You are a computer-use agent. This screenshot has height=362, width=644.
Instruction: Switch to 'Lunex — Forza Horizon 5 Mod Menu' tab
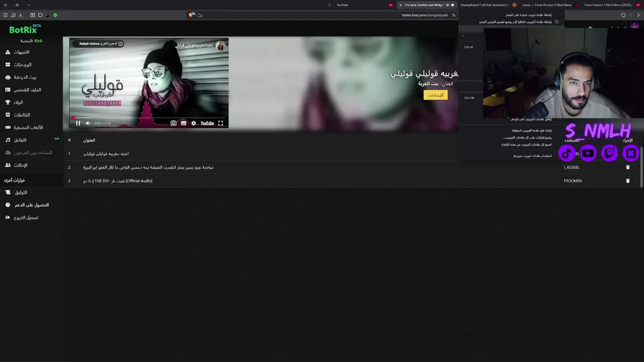[549, 5]
